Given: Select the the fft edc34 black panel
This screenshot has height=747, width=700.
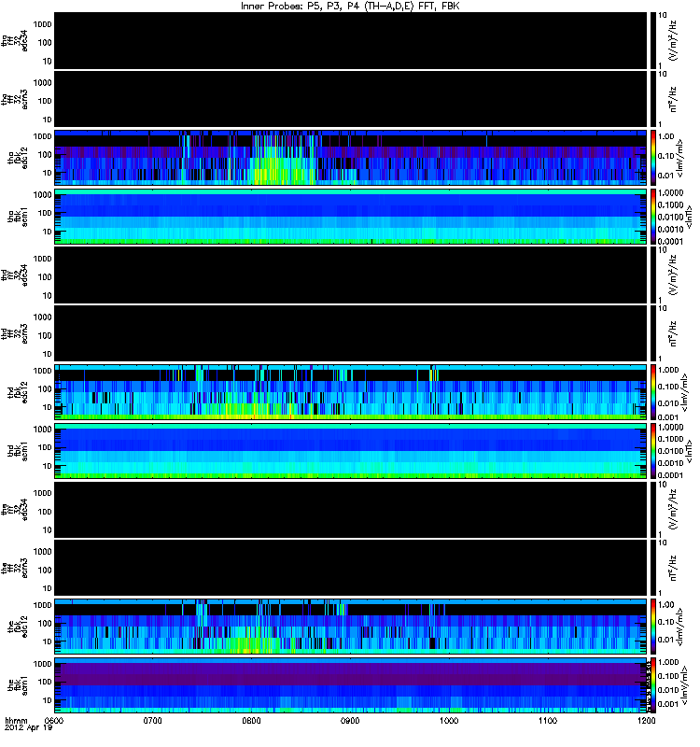Looking at the screenshot, I should (x=351, y=510).
